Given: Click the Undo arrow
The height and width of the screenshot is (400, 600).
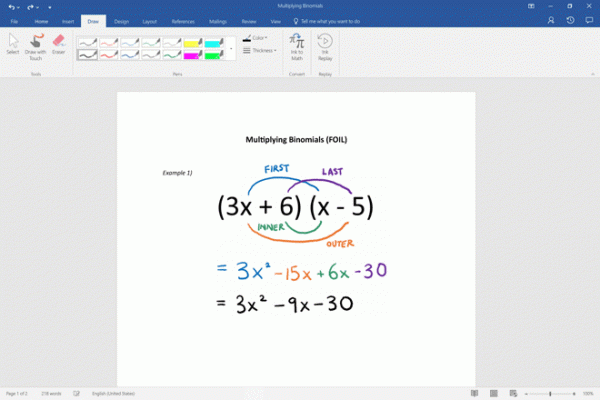Looking at the screenshot, I should [x=11, y=7].
